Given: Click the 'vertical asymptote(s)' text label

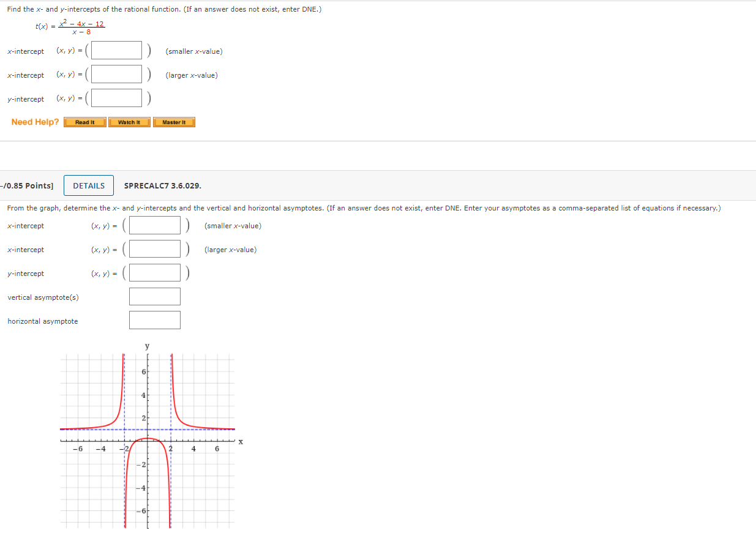Looking at the screenshot, I should pyautogui.click(x=43, y=297).
